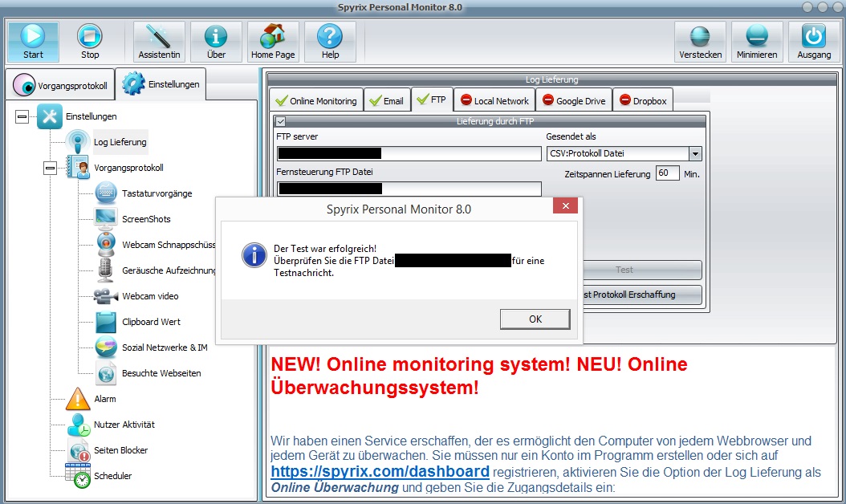Click the Verstecken hide icon
The image size is (846, 504).
[701, 37]
